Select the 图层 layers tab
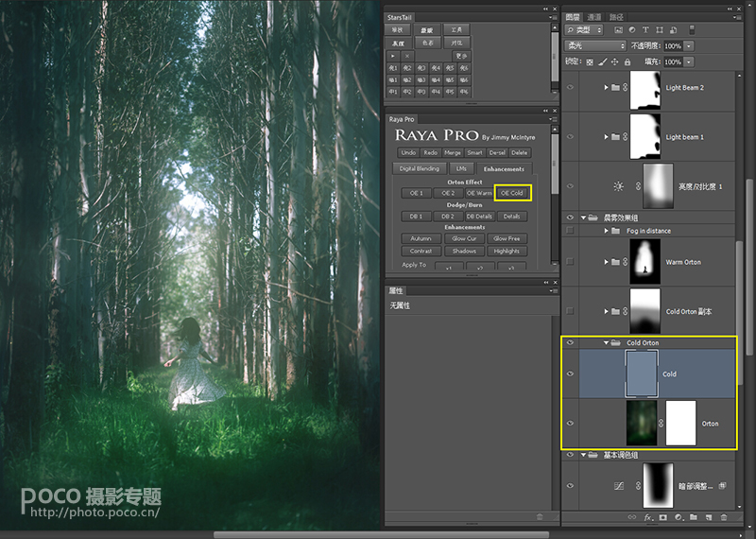Image resolution: width=756 pixels, height=539 pixels. [573, 17]
